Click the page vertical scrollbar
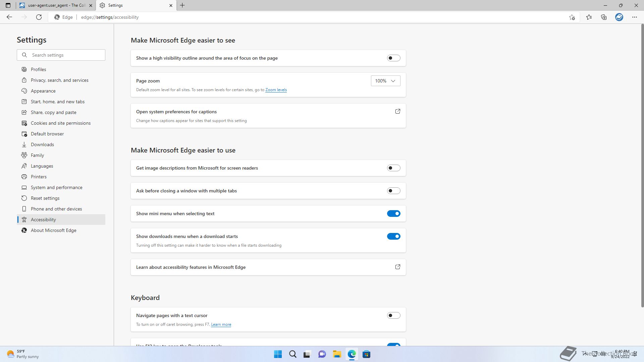This screenshot has height=362, width=644. click(642, 166)
